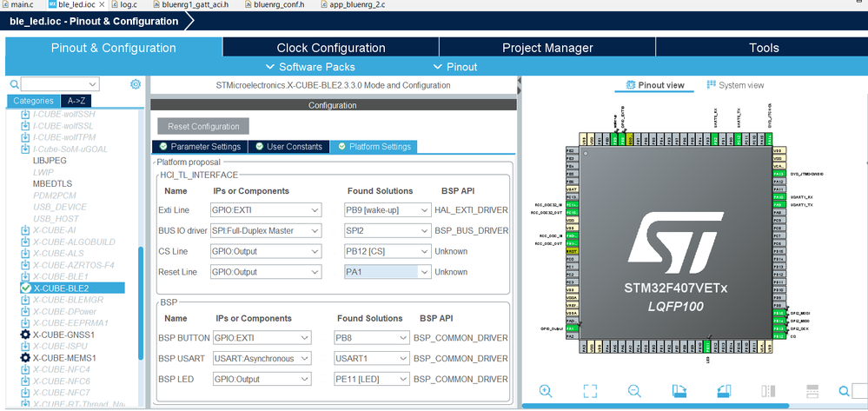Click the green check icon next to X-CUBE-BLE2

pos(25,288)
